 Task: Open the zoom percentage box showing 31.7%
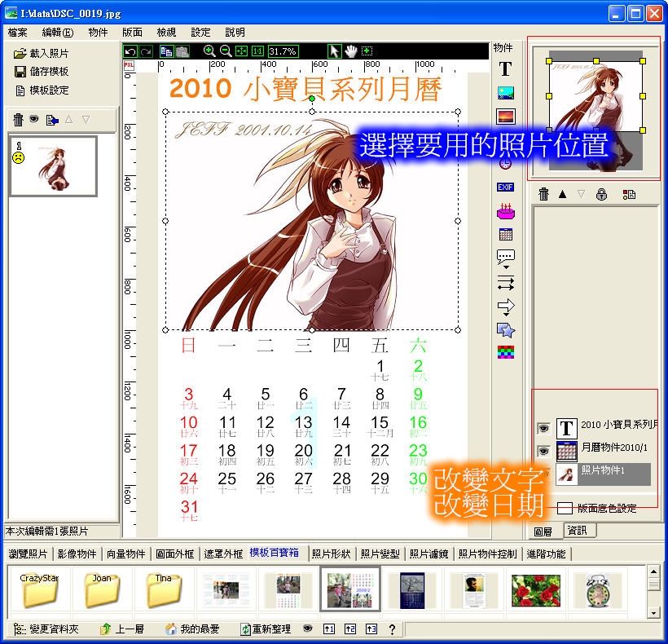tap(283, 51)
